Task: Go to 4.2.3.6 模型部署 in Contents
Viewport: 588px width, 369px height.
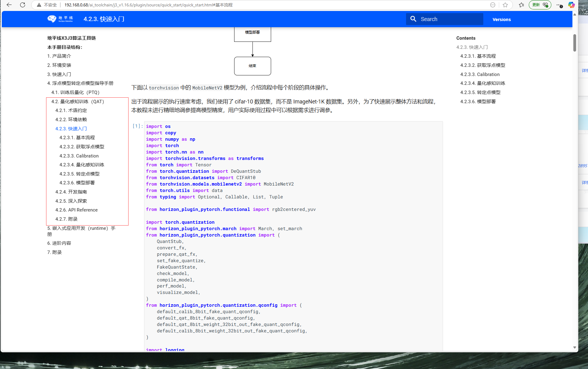Action: coord(478,102)
